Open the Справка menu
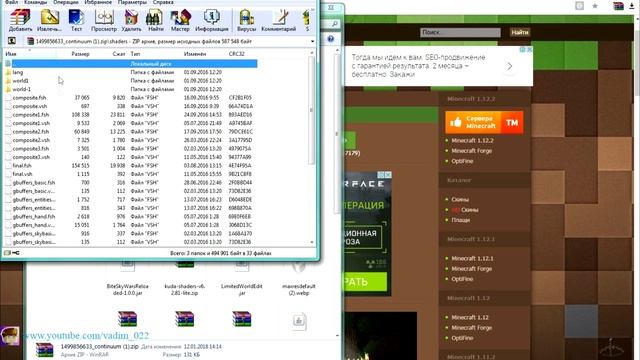The image size is (640, 360). pos(163,2)
